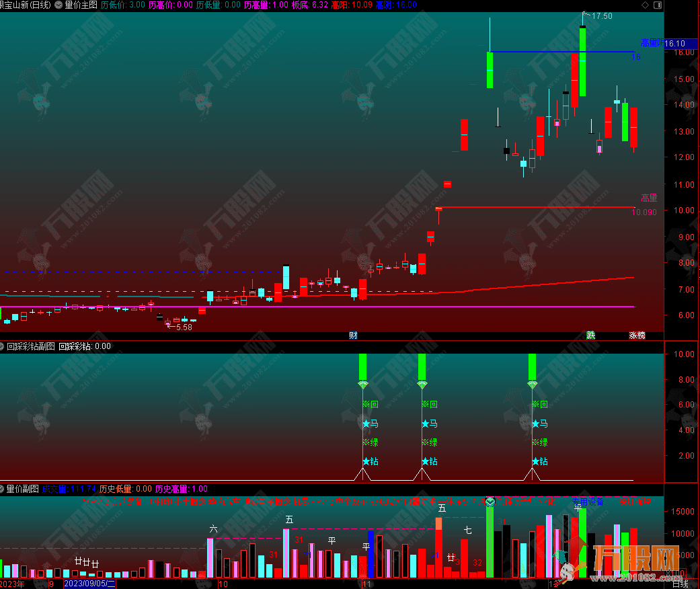Image resolution: width=700 pixels, height=589 pixels.
Task: Click the 华为汽车 concept tag
Action: pyautogui.click(x=225, y=502)
